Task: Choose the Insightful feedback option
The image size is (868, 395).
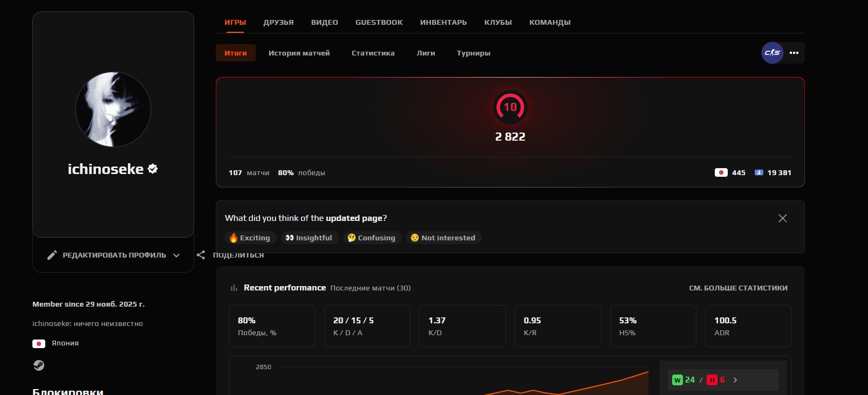Action: tap(309, 238)
